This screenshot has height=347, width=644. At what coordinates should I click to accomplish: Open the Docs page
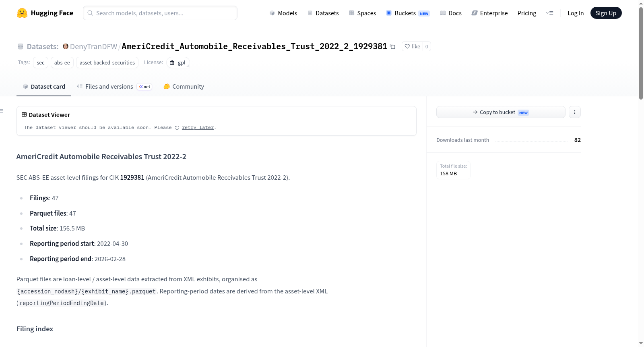(x=451, y=13)
